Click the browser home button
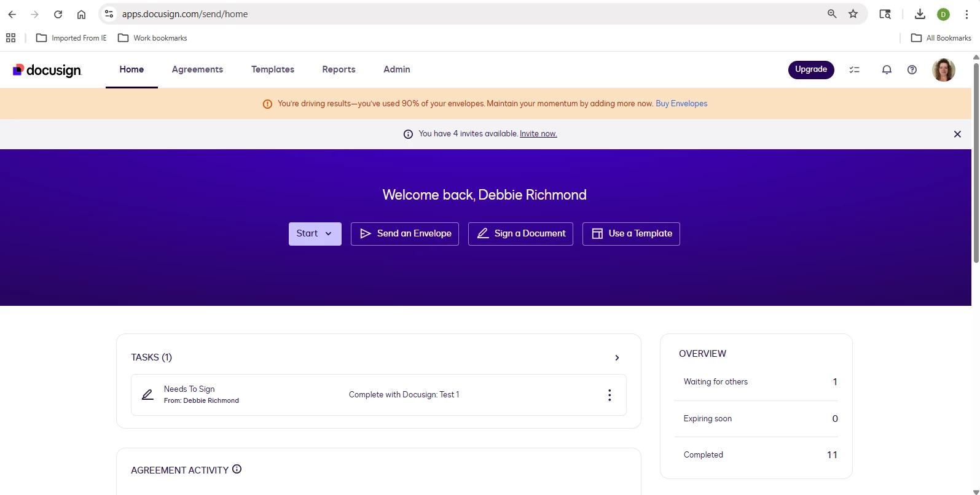The image size is (980, 495). (81, 14)
